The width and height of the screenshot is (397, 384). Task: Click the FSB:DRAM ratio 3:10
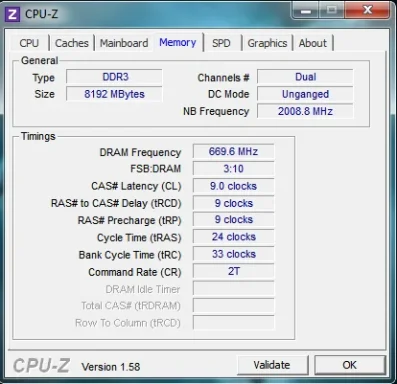click(x=234, y=169)
